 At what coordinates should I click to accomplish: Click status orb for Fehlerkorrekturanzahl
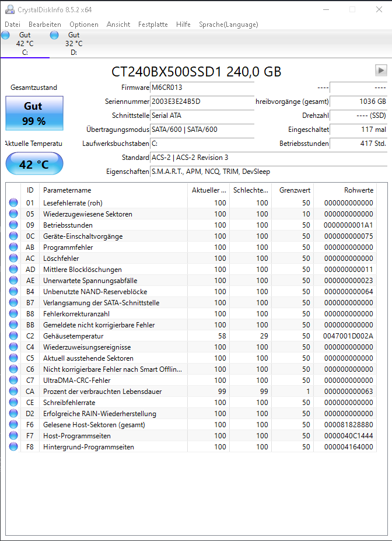tap(13, 313)
